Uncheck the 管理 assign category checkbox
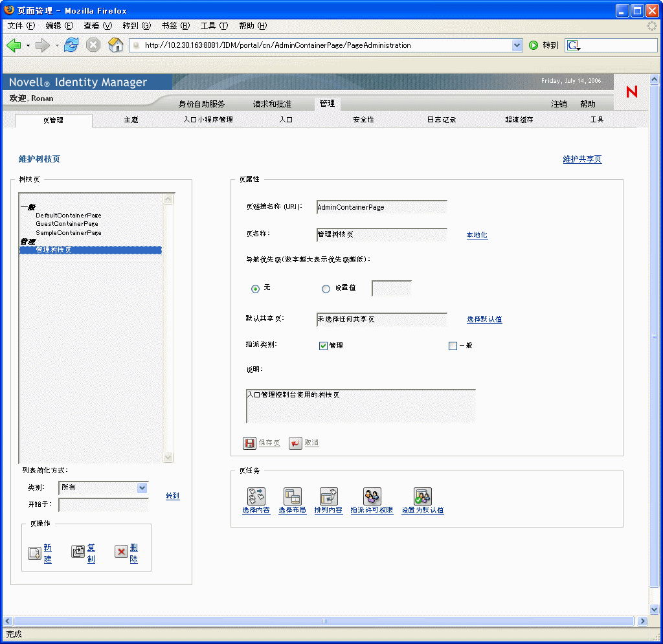 322,346
